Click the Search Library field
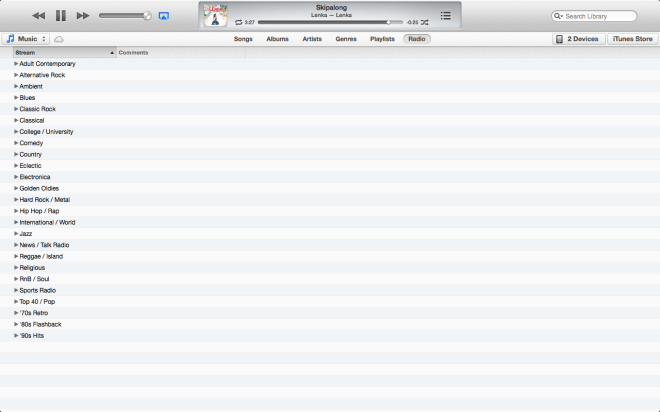 pos(598,16)
